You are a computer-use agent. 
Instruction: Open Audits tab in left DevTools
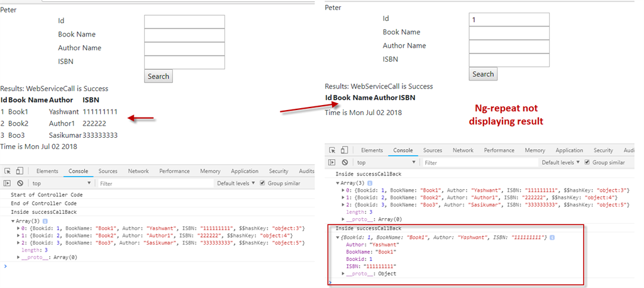pyautogui.click(x=306, y=171)
